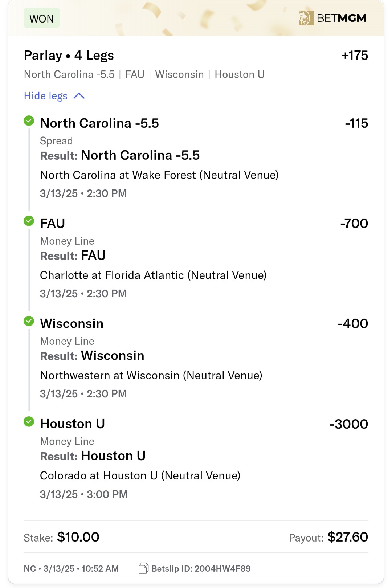
Task: Click the copy Betslip ID icon
Action: pos(143,568)
